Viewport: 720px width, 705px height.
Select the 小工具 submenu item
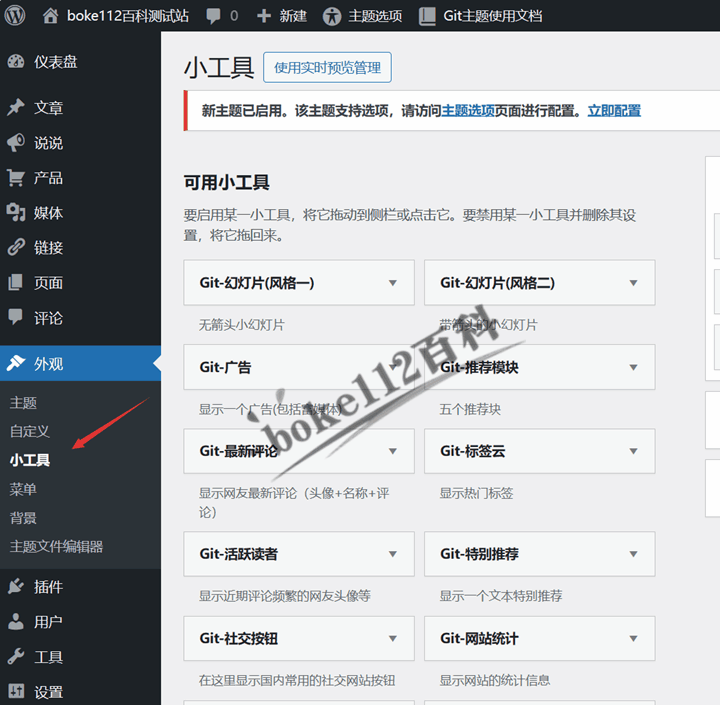click(30, 460)
